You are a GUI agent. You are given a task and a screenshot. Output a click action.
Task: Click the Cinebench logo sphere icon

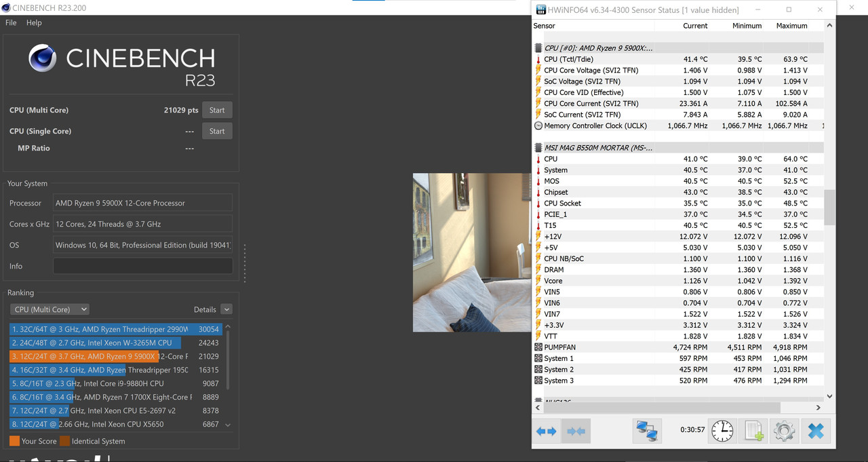coord(42,58)
